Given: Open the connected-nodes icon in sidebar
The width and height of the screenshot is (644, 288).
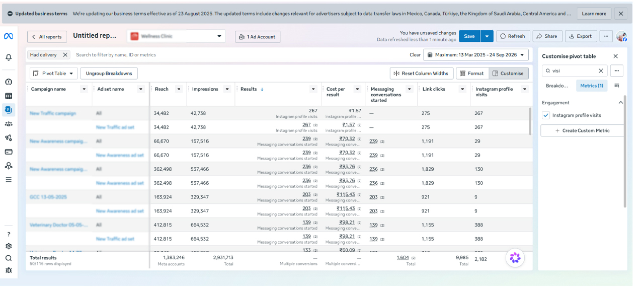Looking at the screenshot, I should coord(9,166).
